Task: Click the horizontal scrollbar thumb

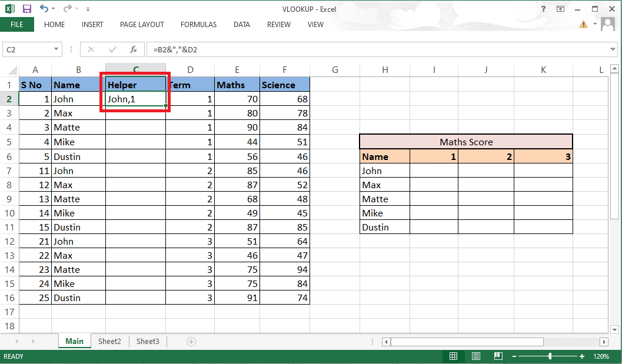Action: coord(467,342)
